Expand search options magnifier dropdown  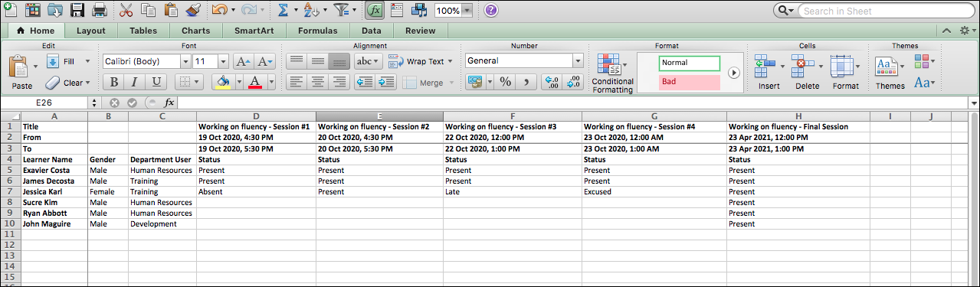click(786, 11)
